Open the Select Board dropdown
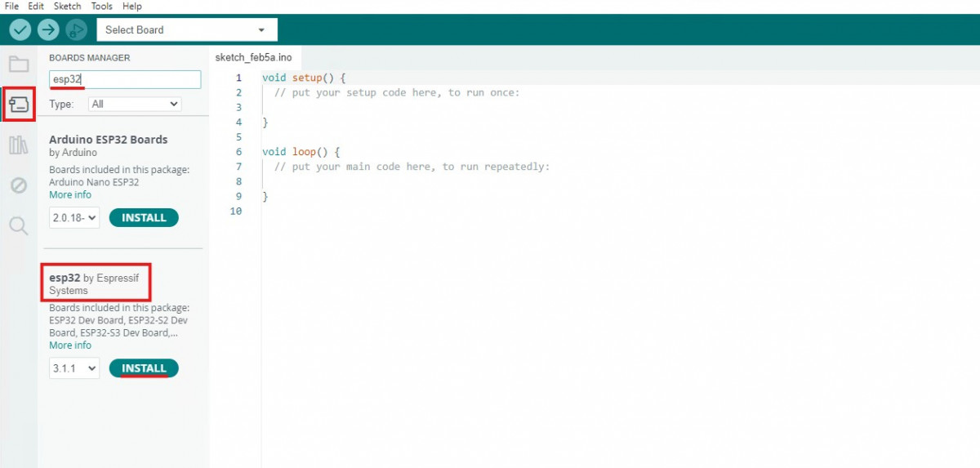The image size is (980, 468). pos(187,29)
